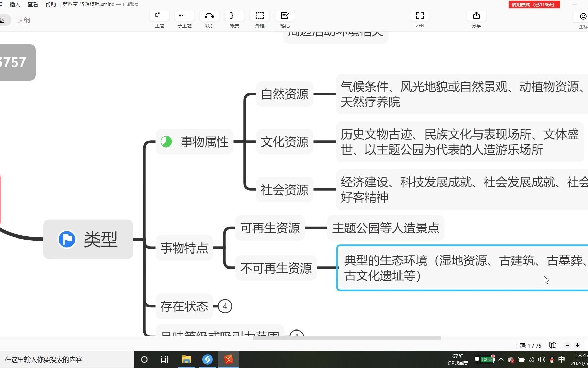The width and height of the screenshot is (588, 368).
Task: Select the 经济建设、科技发展成就 node
Action: coord(462,189)
